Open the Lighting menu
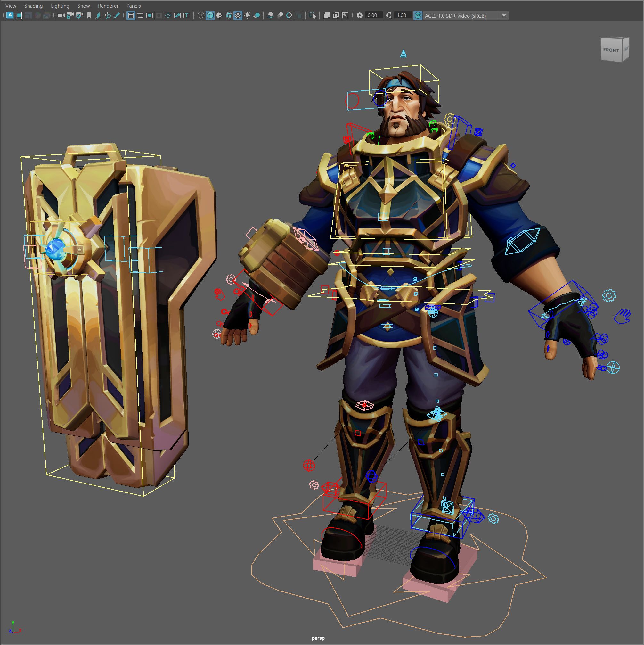Viewport: 644px width, 645px height. [x=60, y=6]
